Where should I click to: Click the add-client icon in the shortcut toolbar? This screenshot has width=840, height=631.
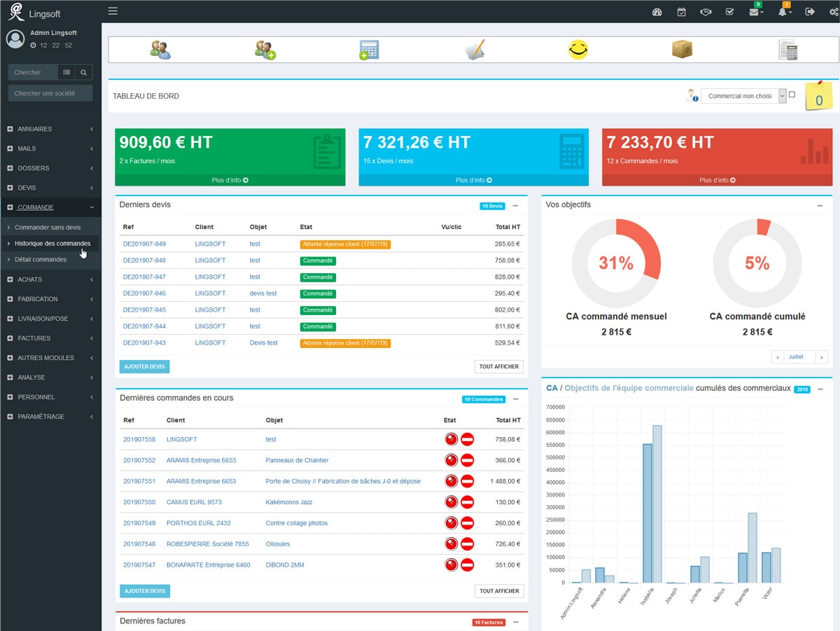[264, 49]
